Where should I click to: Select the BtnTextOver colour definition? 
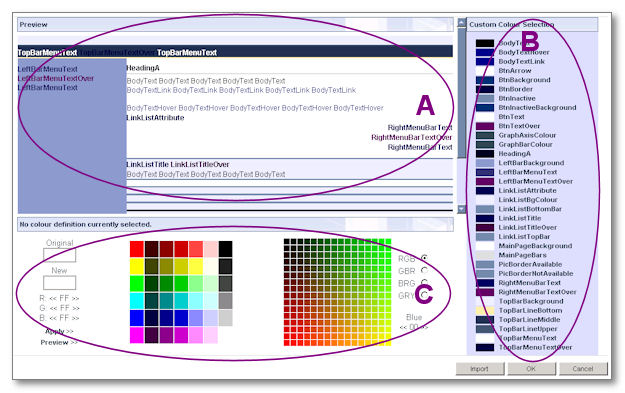pyautogui.click(x=519, y=126)
